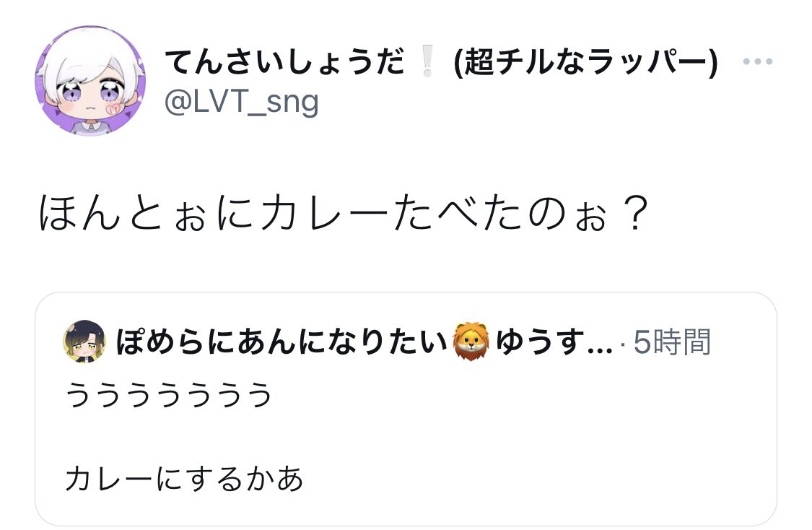Open profile via name てんさいしょうだ
The image size is (812, 530).
point(284,61)
